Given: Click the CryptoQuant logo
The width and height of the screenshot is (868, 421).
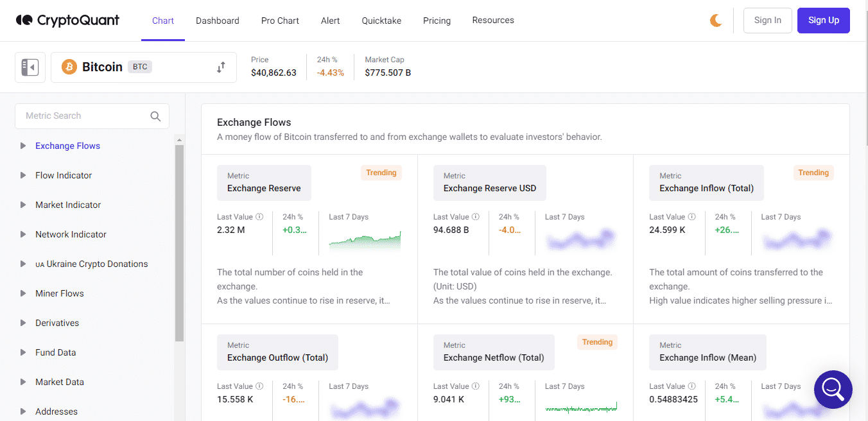Looking at the screenshot, I should point(68,21).
